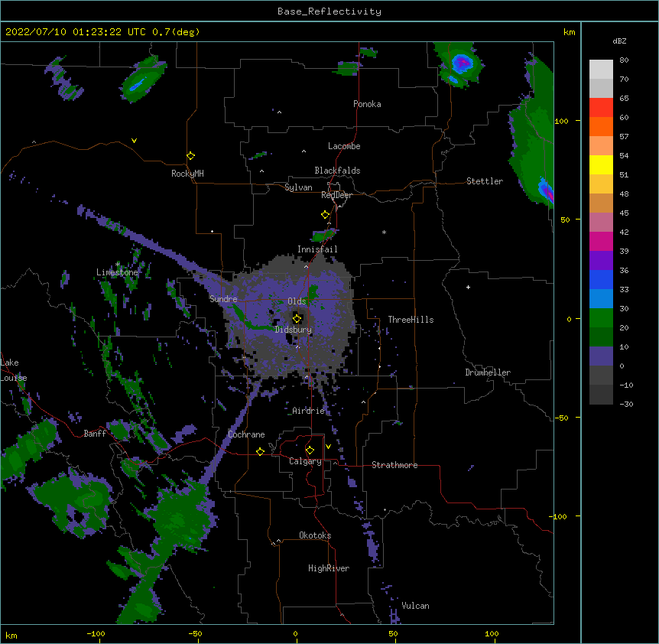Click the -100 tick on the right axis
659x644 pixels.
[x=558, y=516]
